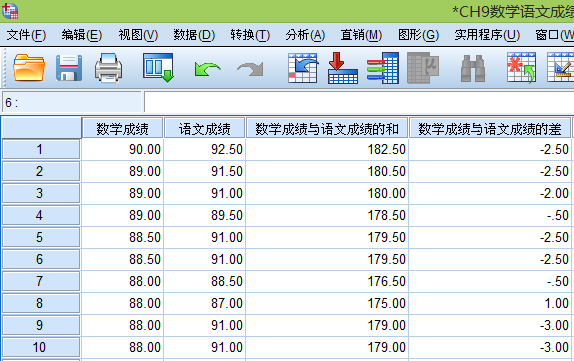
Task: Open the 视图(V) menu
Action: (138, 35)
